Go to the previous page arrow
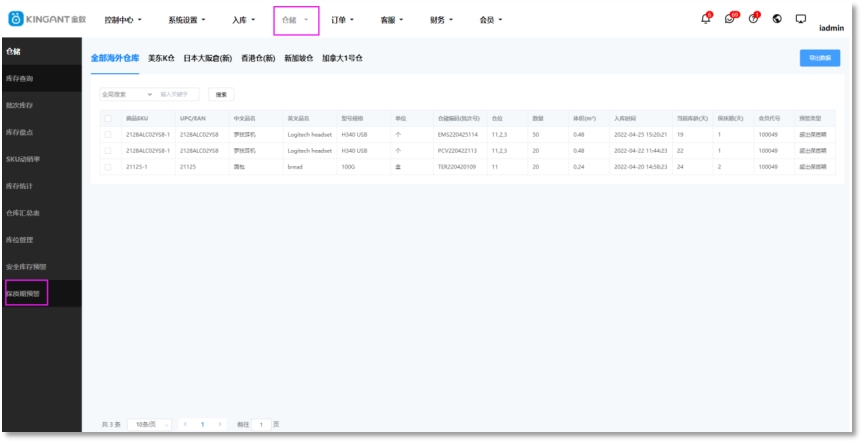Viewport: 862px width, 442px height. (185, 424)
